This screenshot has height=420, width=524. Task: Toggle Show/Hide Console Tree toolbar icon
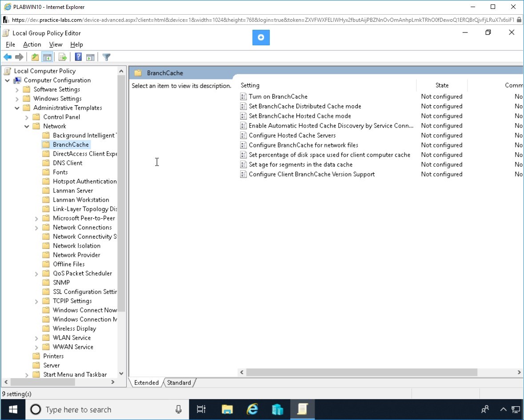[x=48, y=57]
